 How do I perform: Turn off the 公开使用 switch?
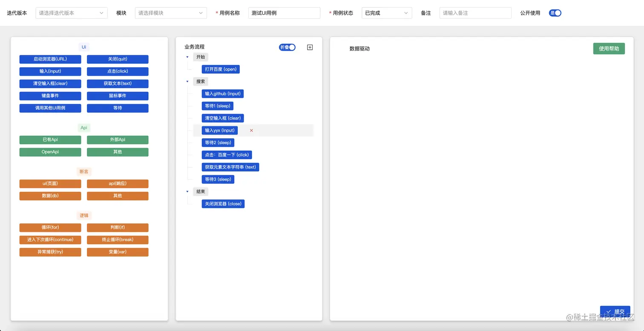tap(555, 13)
